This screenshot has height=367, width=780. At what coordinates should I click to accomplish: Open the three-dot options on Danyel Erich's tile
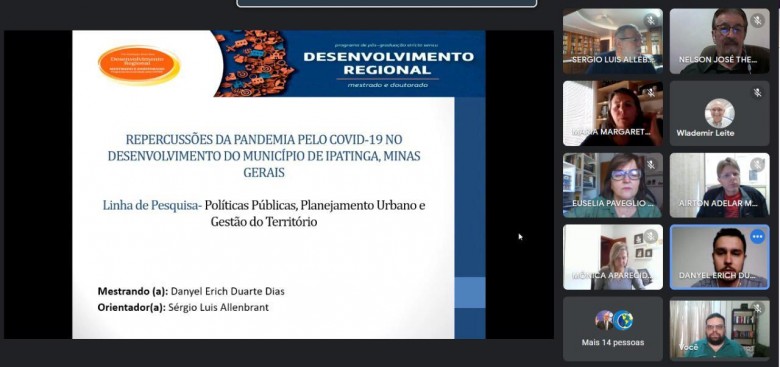click(x=757, y=237)
